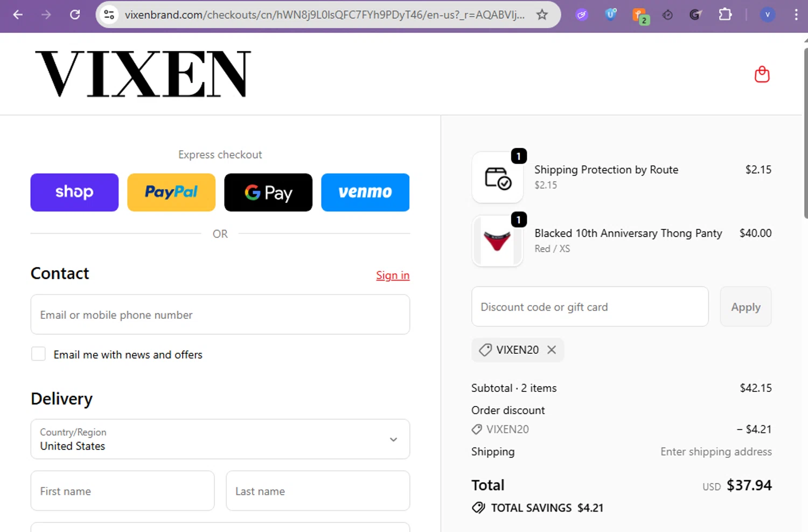
Task: Click the browser back arrow
Action: point(18,15)
